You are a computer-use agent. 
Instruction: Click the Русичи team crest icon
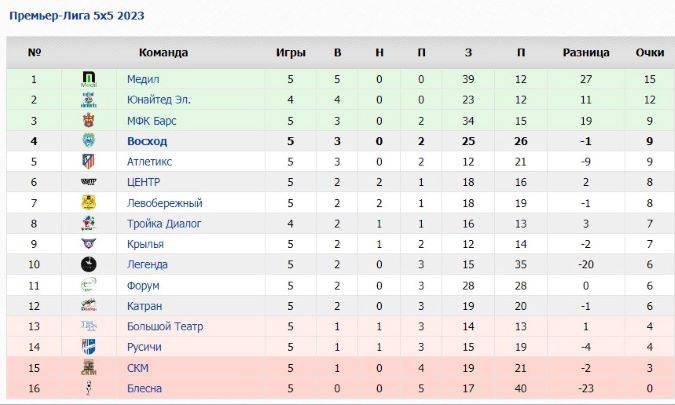88,347
